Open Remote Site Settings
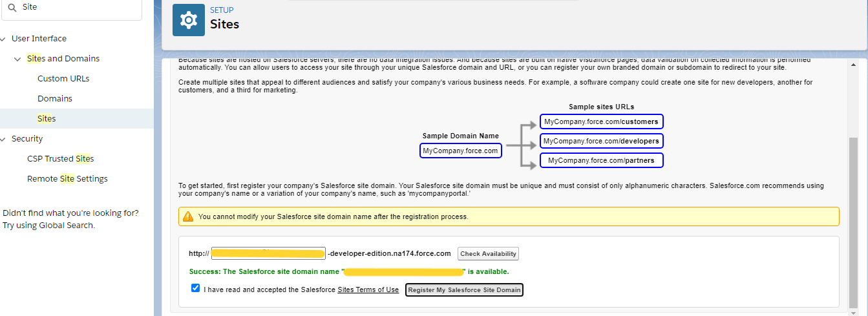The width and height of the screenshot is (868, 316). click(x=67, y=179)
